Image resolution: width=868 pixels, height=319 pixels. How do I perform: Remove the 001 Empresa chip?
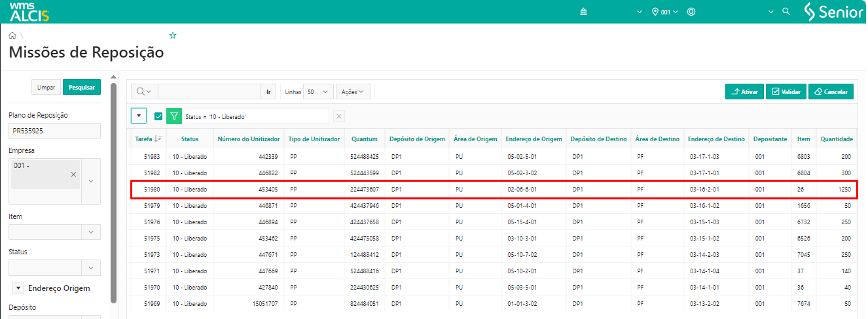(x=73, y=174)
